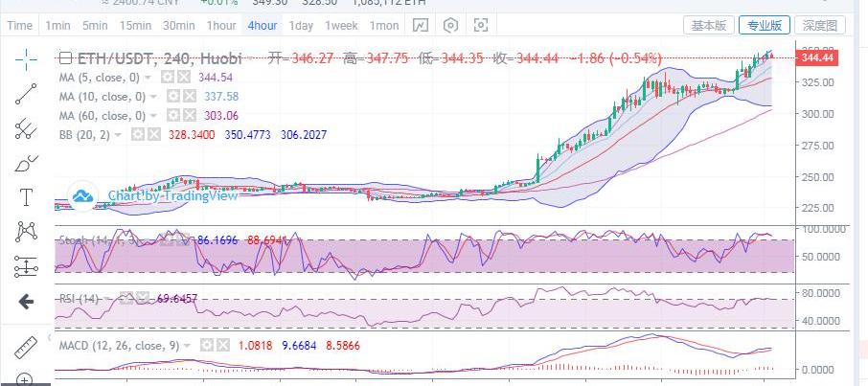Click the 深度图 depth chart button
868x386 pixels.
(820, 25)
